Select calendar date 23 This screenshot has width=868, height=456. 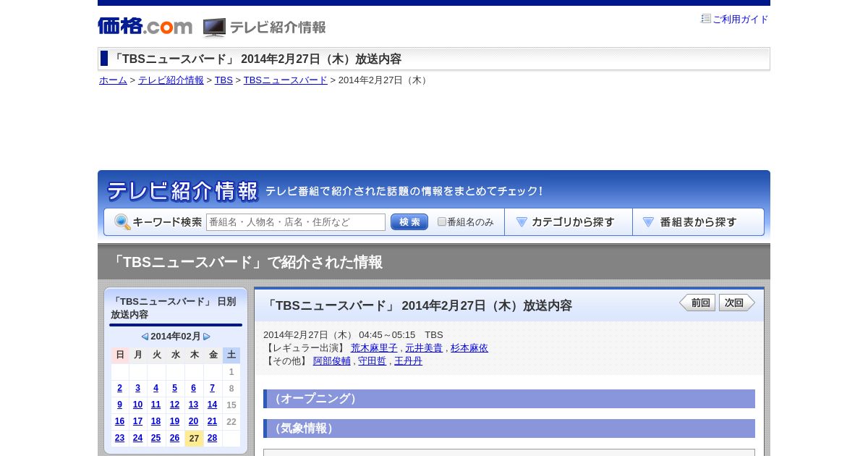[x=120, y=438]
